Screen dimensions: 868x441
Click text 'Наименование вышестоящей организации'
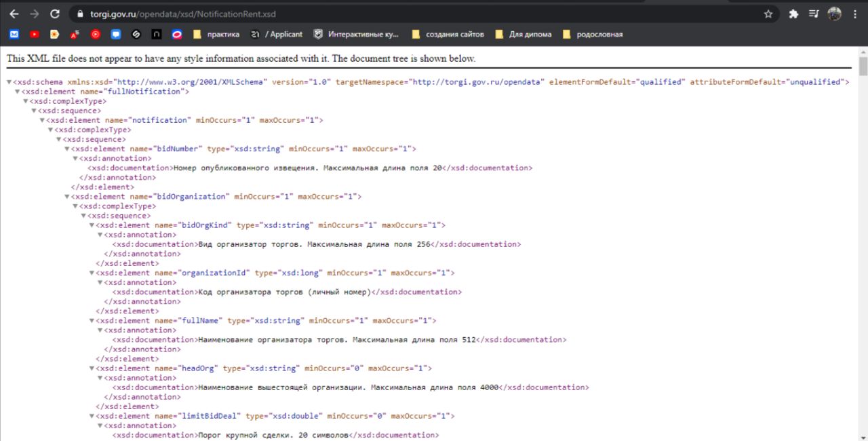click(x=281, y=388)
